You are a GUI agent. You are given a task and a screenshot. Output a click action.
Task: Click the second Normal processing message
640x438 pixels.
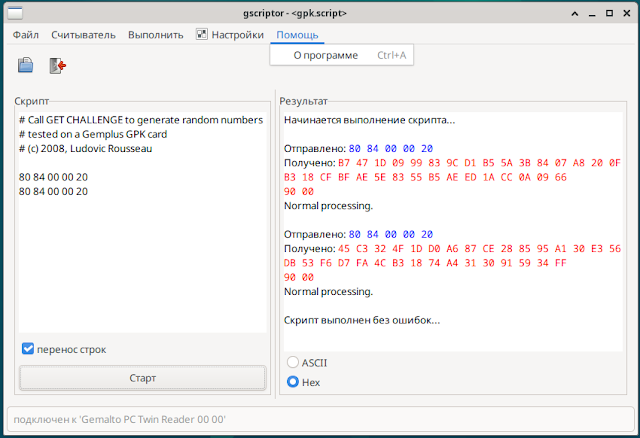pos(329,291)
